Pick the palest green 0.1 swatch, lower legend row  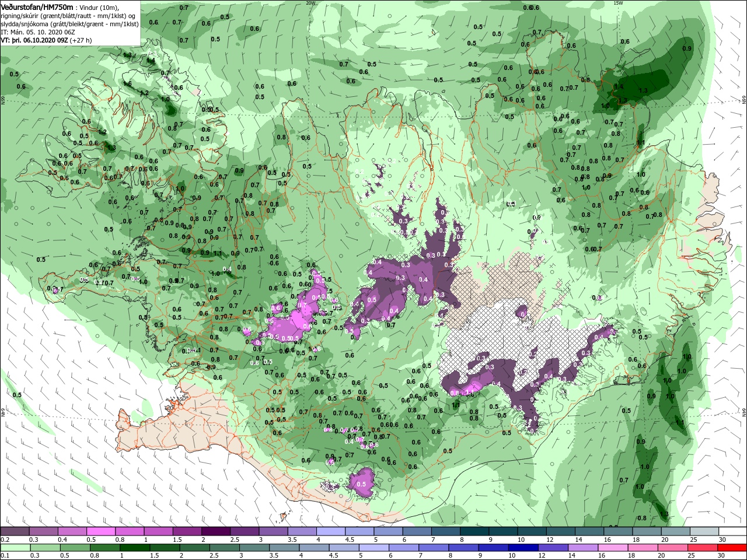click(x=15, y=548)
